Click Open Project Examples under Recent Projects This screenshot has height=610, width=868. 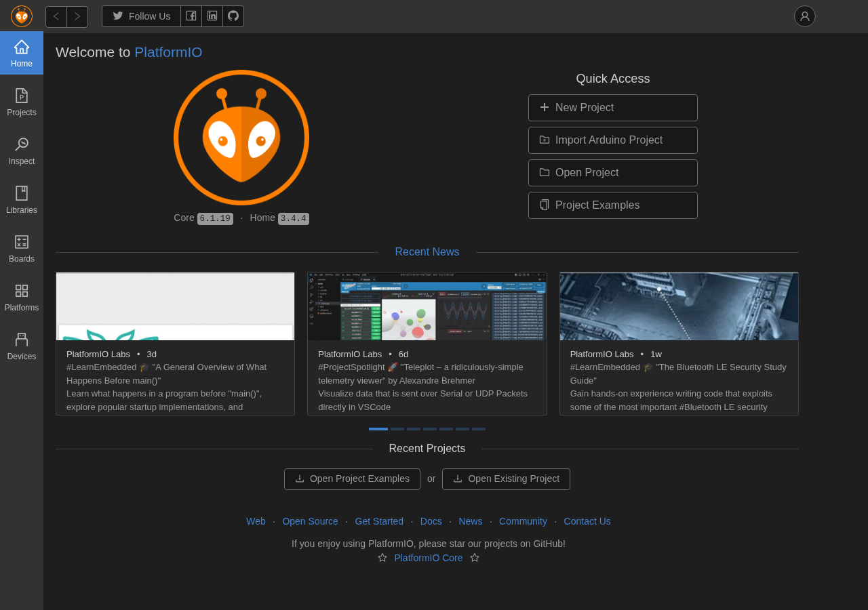click(352, 479)
